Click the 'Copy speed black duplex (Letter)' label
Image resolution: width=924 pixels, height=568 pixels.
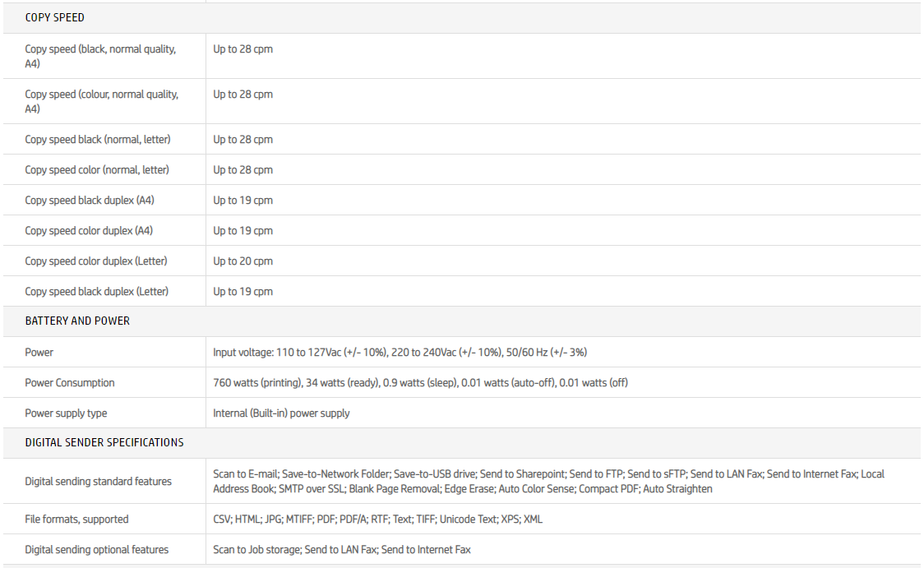(x=97, y=291)
